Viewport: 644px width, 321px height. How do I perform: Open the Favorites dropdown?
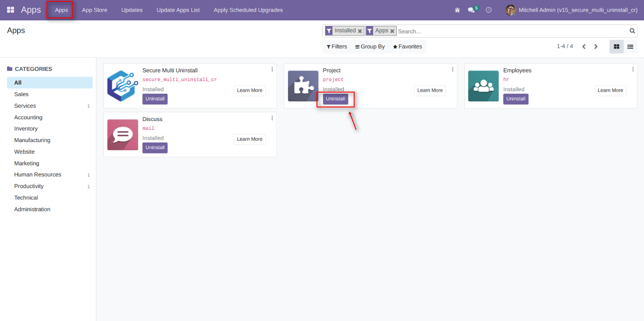[x=407, y=46]
